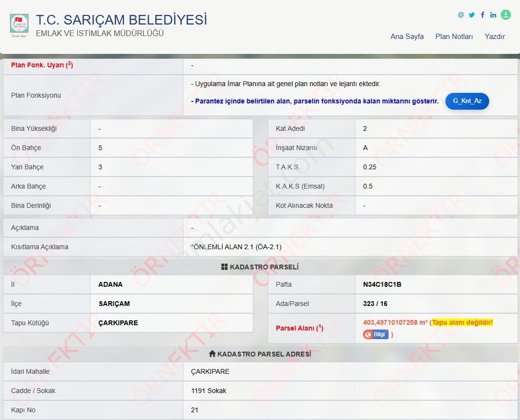
Task: Click the parcel area 403,49710107258 m²
Action: click(395, 322)
